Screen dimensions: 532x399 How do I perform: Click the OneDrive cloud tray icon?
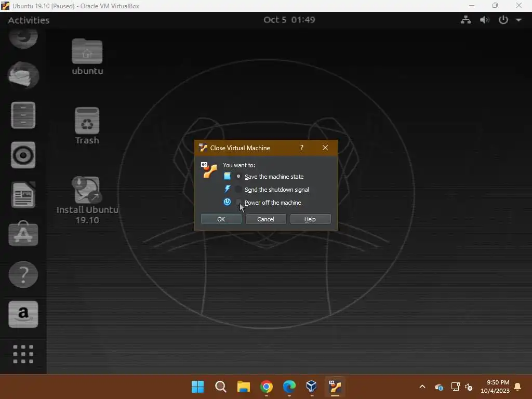tap(438, 387)
